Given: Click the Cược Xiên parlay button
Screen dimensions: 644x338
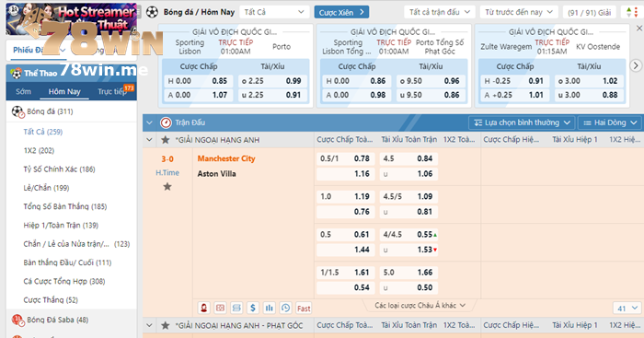Looking at the screenshot, I should click(x=341, y=12).
